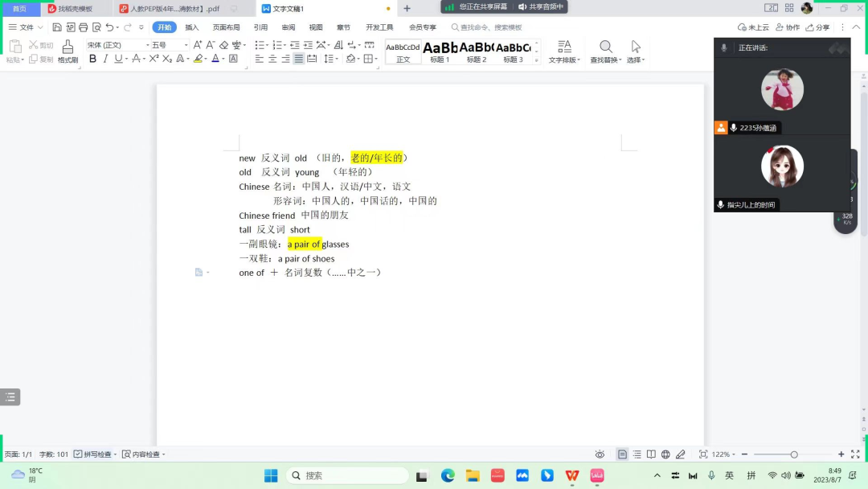The height and width of the screenshot is (489, 868).
Task: Click the undo arrow icon
Action: (109, 27)
